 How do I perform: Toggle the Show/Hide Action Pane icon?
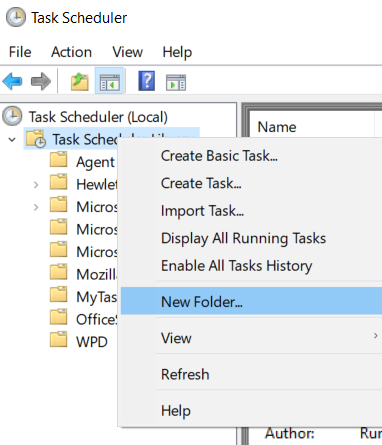(x=176, y=83)
